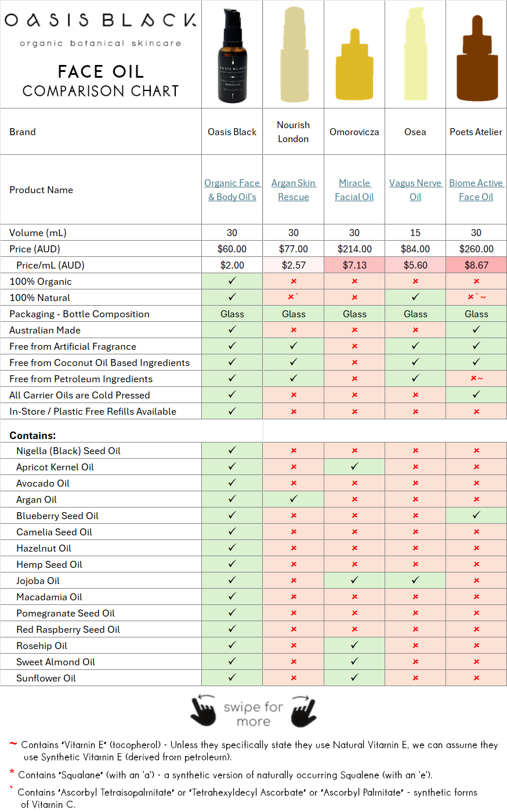This screenshot has width=507, height=812.
Task: Select the $7.13 price per mL cell
Action: pos(354,265)
